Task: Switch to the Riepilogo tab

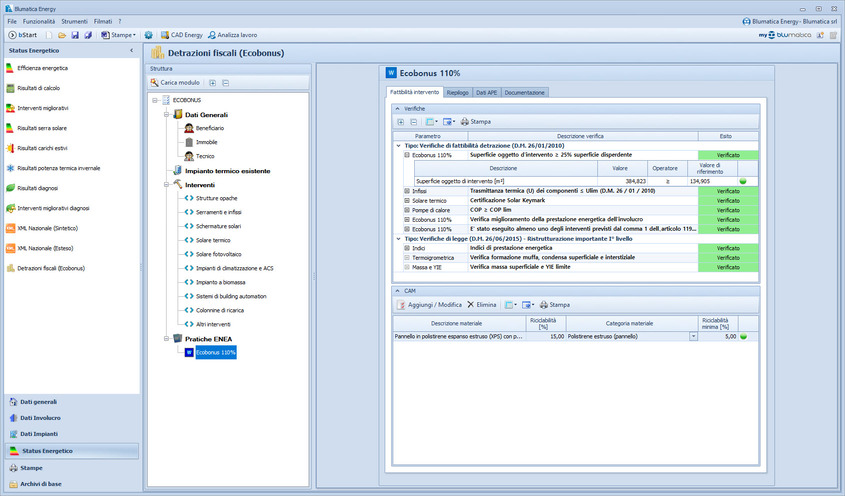Action: pos(458,93)
